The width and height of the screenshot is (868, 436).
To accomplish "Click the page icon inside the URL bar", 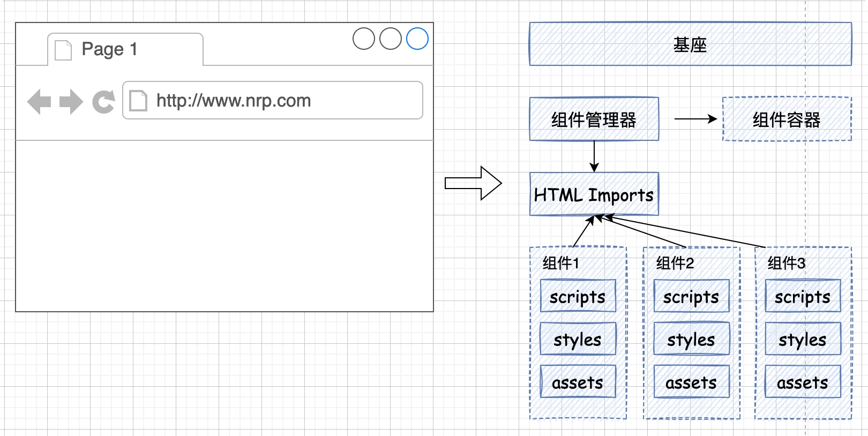I will 138,101.
